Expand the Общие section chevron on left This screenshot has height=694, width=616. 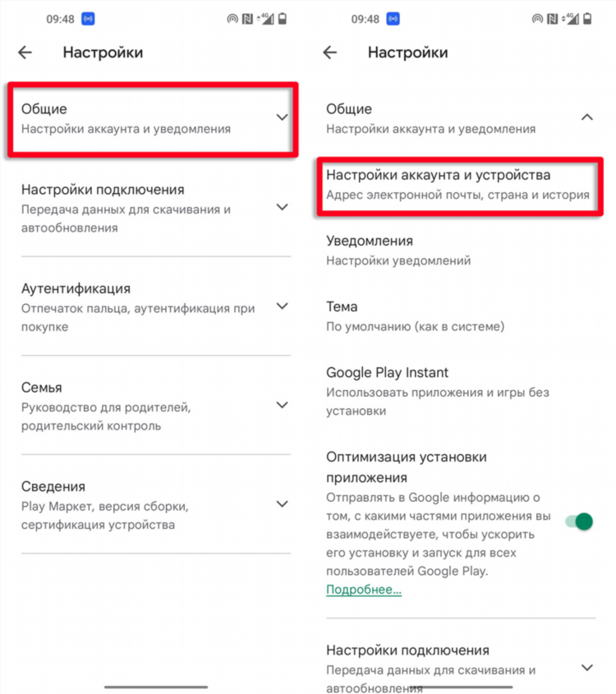pyautogui.click(x=282, y=117)
